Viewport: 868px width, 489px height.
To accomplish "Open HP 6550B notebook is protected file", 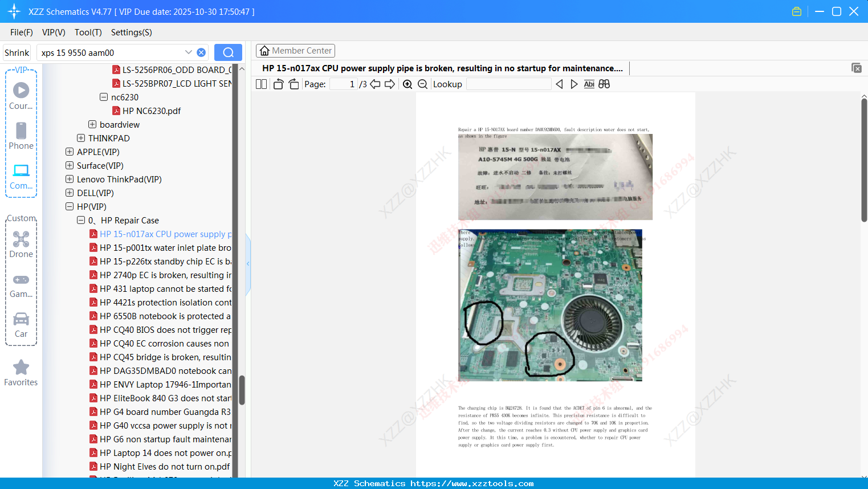I will coord(161,316).
